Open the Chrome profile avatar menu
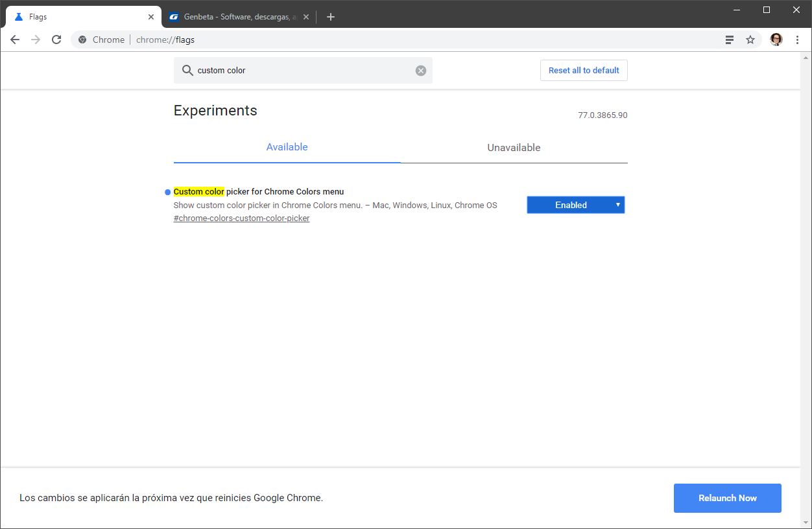 776,40
